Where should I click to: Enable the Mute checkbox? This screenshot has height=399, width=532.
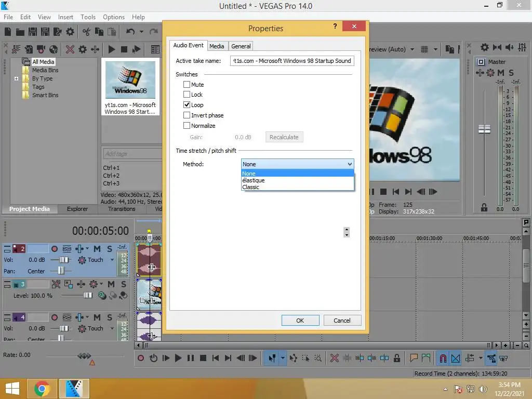[187, 85]
